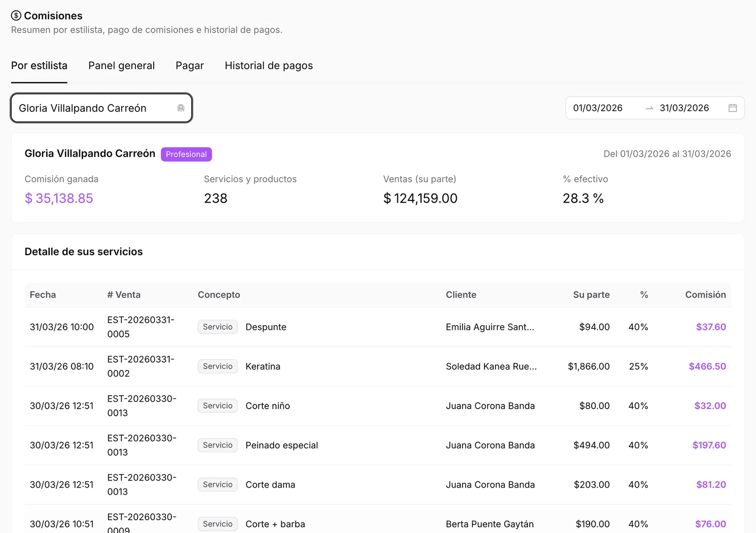Image resolution: width=756 pixels, height=533 pixels.
Task: Click the Corte dama concept
Action: [x=270, y=485]
